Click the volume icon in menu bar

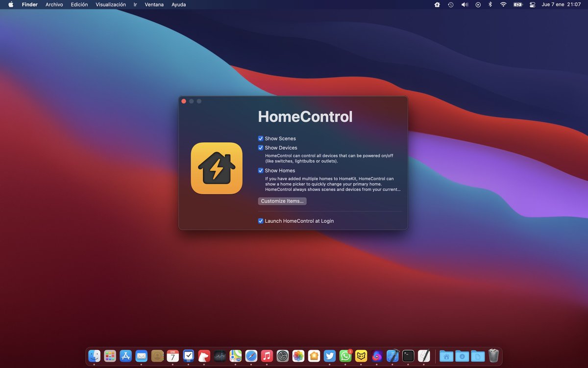coord(465,4)
